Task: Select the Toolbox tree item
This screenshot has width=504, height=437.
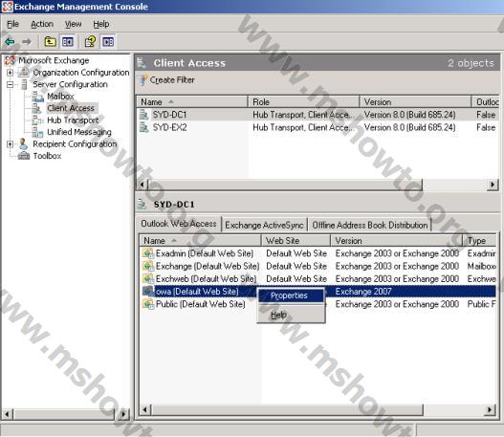Action: pyautogui.click(x=47, y=156)
